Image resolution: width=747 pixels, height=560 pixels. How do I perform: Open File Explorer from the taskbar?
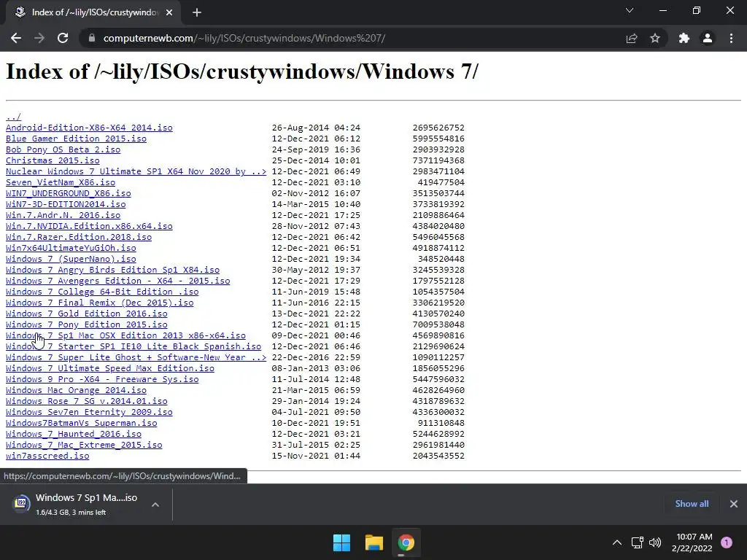tap(374, 542)
